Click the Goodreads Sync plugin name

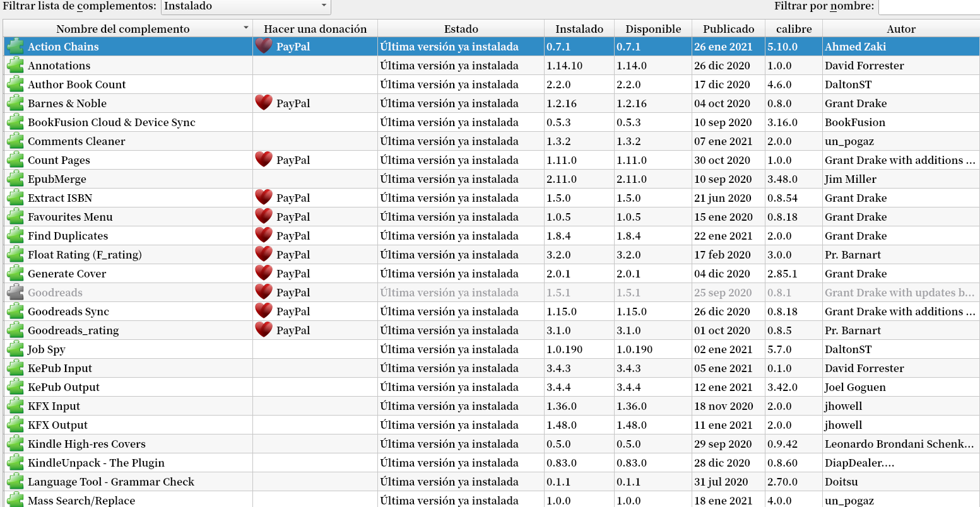coord(68,312)
